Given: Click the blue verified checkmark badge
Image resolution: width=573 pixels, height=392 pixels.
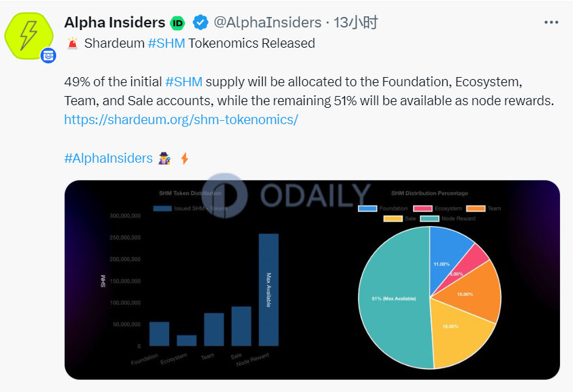Looking at the screenshot, I should 201,23.
